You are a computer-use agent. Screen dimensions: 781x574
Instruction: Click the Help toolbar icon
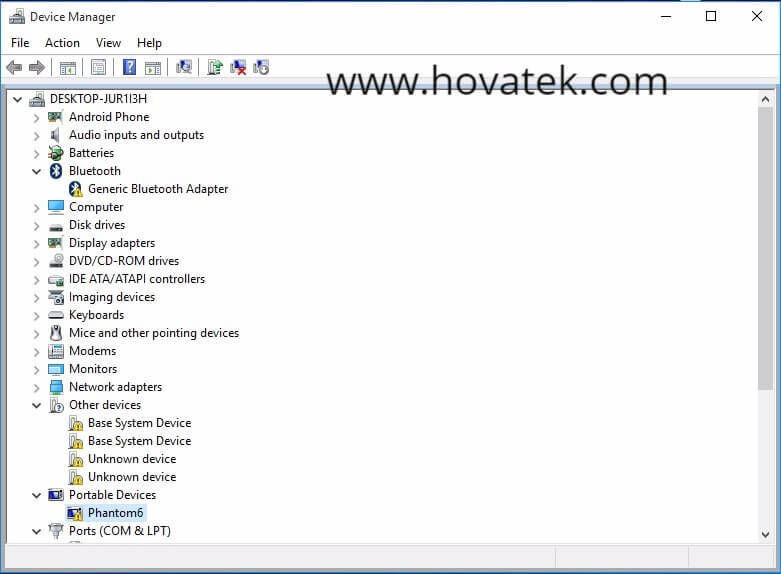click(x=129, y=68)
